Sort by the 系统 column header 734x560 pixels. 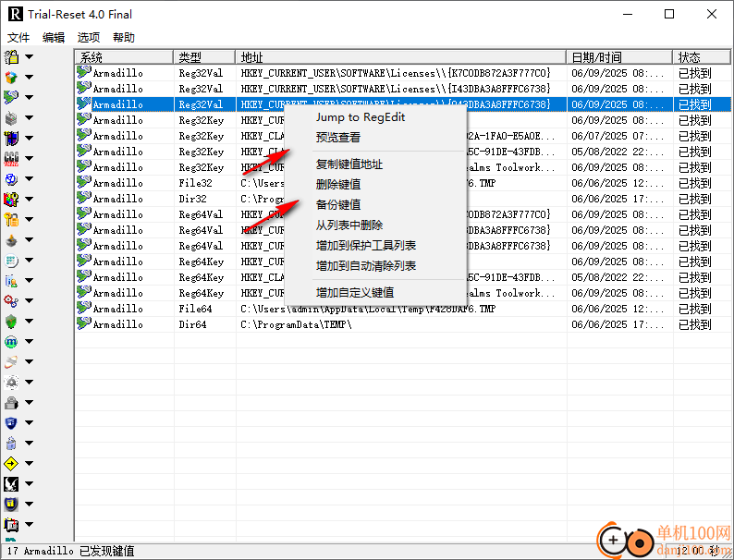click(124, 57)
